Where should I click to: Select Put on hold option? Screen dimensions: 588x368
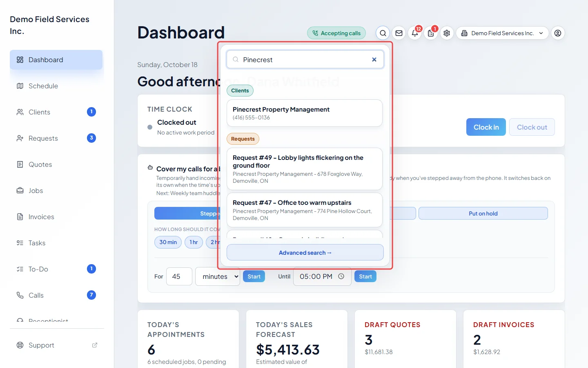[483, 213]
